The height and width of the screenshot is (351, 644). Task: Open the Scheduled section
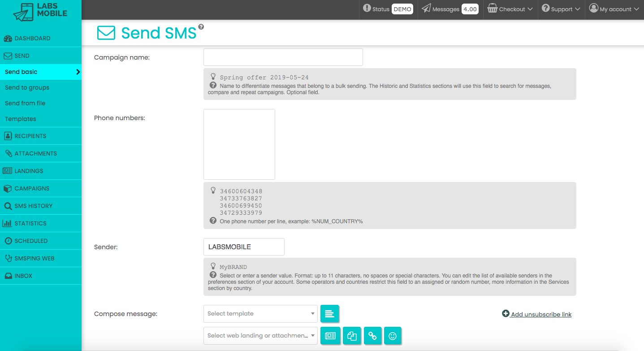41,241
